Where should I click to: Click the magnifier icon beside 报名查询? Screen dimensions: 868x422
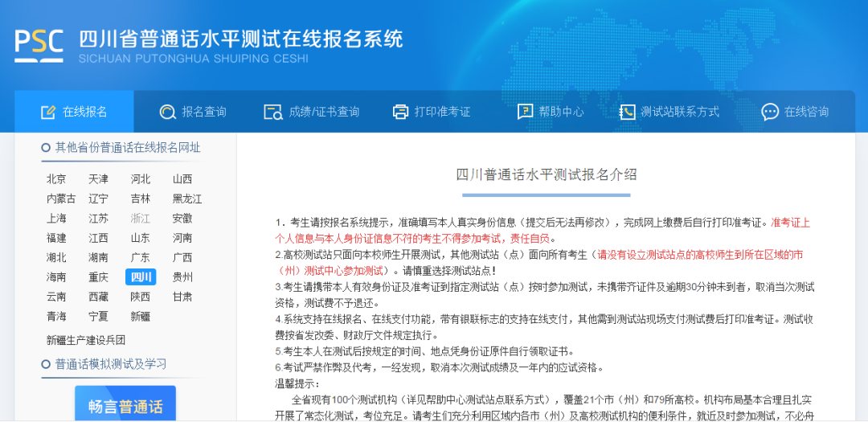coord(167,112)
